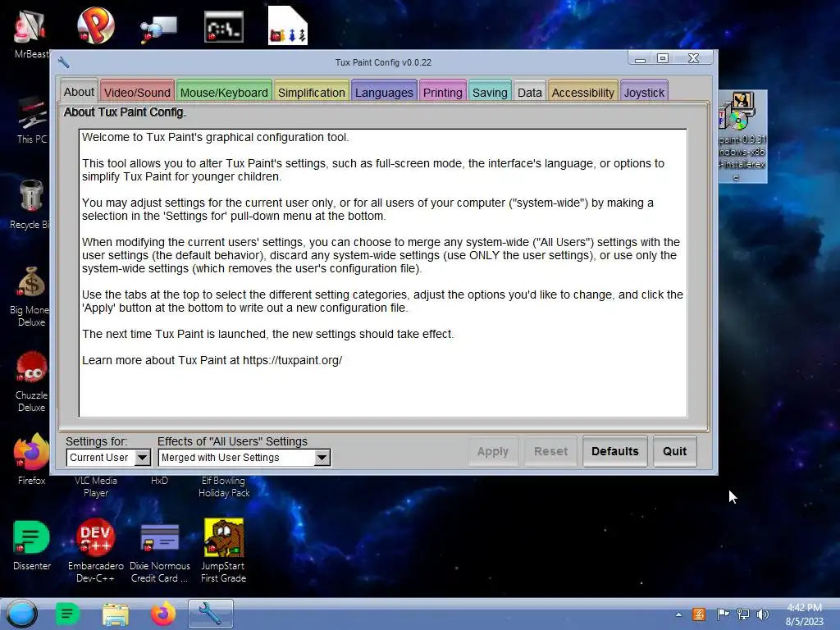The image size is (840, 630).
Task: Open the Joystick tab
Action: tap(644, 92)
